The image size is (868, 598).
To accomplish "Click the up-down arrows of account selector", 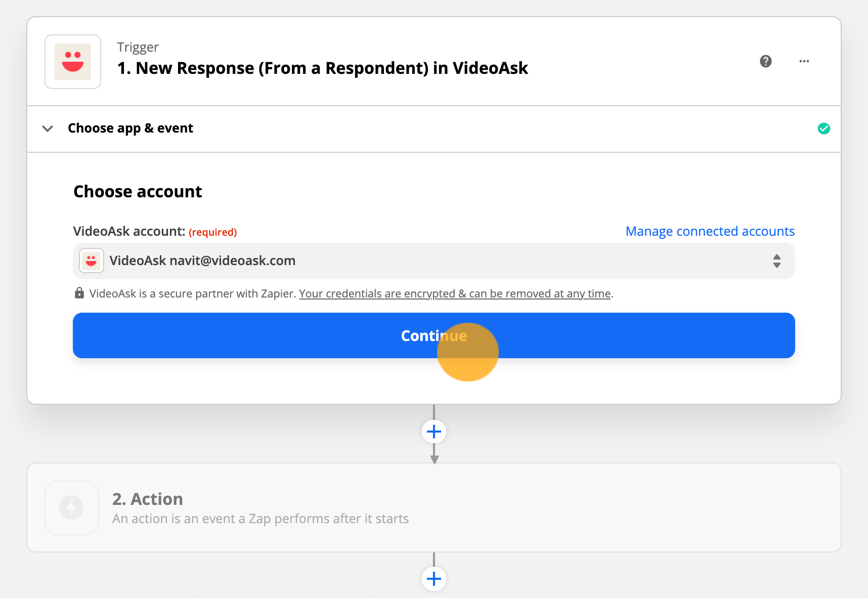I will pos(777,261).
